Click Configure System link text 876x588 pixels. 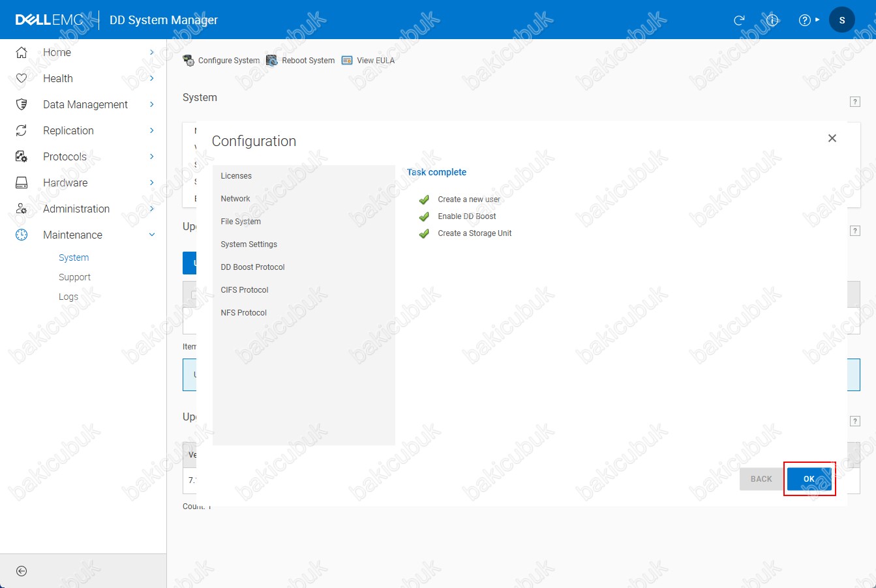pos(229,61)
